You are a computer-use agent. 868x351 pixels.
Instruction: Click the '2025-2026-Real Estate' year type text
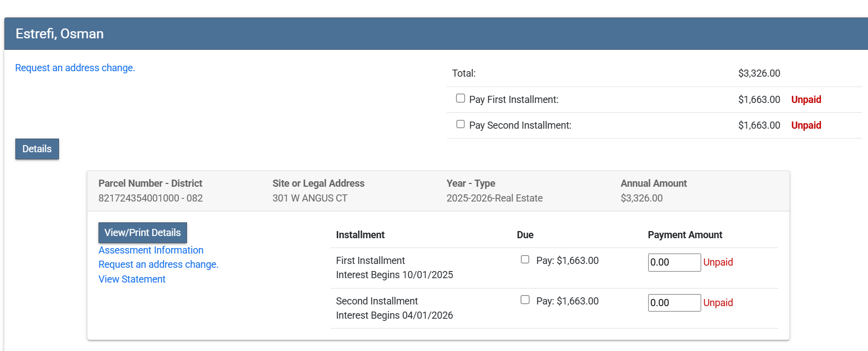(494, 198)
